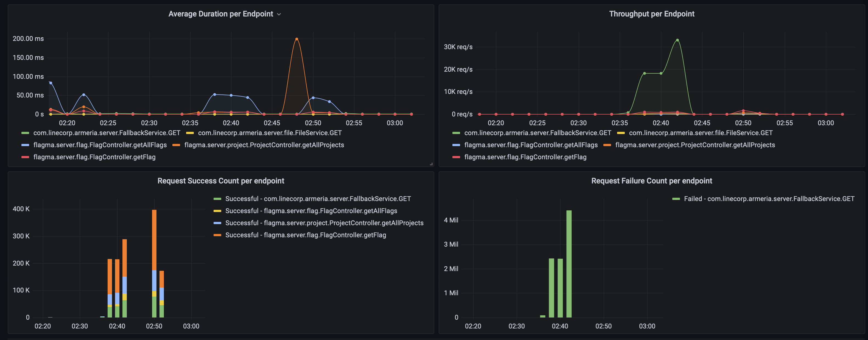The image size is (868, 340).
Task: Click tallest stacked bar in Success Count chart
Action: tap(154, 263)
